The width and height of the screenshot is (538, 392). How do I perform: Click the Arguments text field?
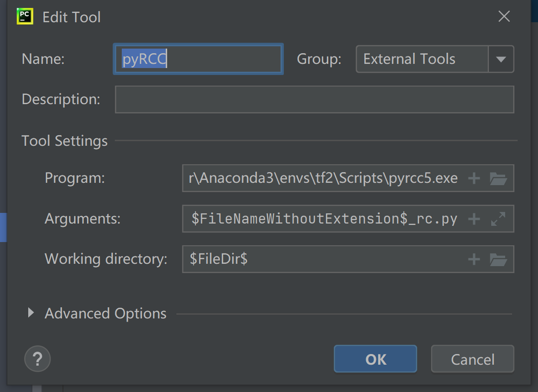tap(323, 219)
